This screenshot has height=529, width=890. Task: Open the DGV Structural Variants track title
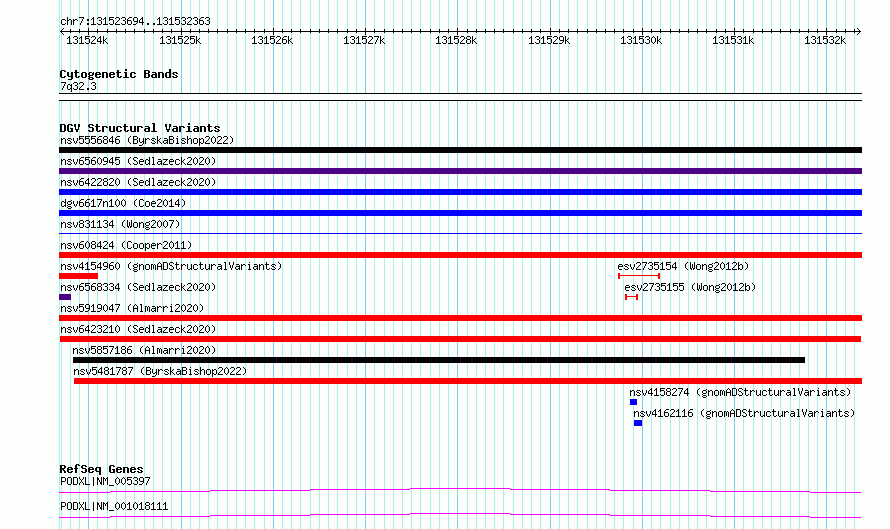(140, 128)
